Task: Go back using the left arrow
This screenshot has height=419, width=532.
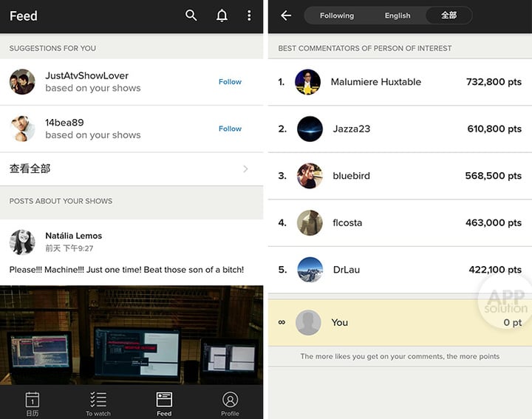Action: point(286,16)
